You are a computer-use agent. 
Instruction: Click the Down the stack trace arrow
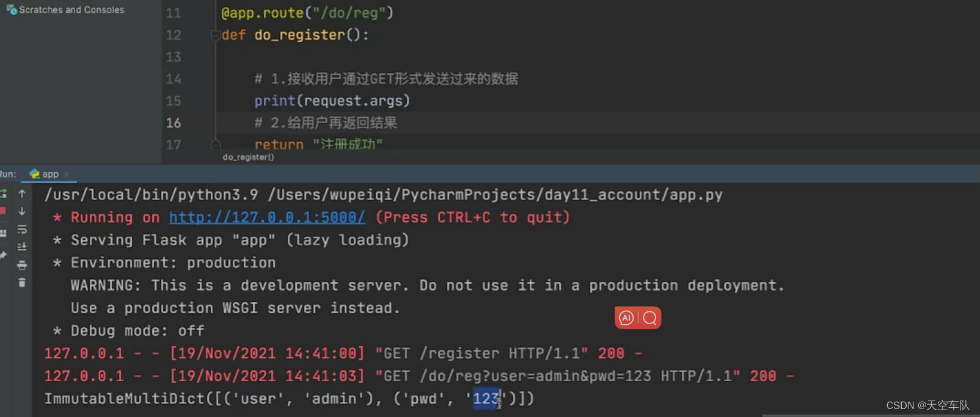(22, 211)
